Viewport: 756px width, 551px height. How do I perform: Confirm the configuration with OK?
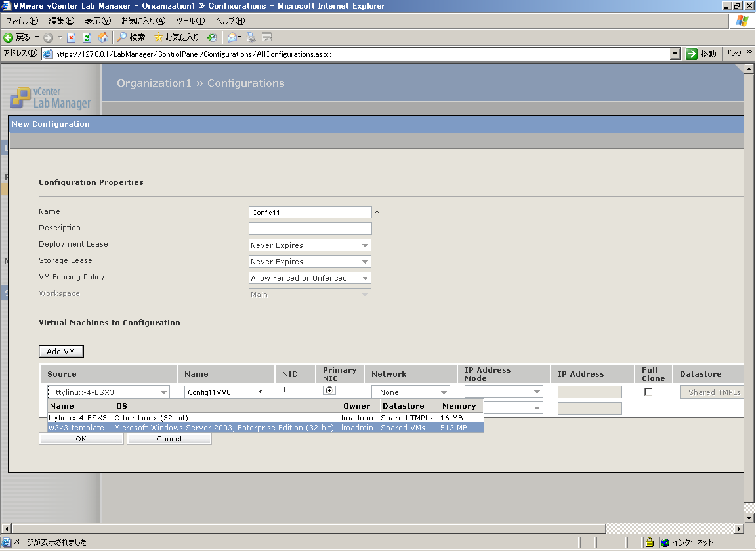click(81, 439)
